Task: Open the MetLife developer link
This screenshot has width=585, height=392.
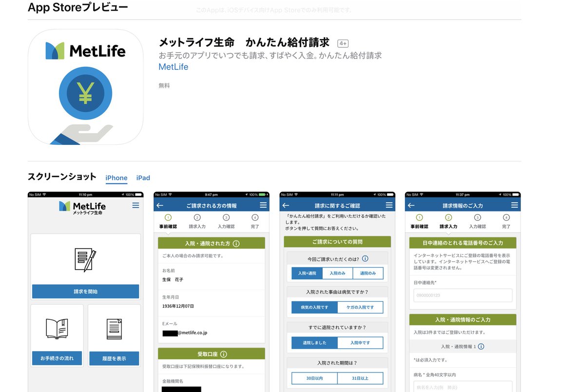Action: point(173,67)
